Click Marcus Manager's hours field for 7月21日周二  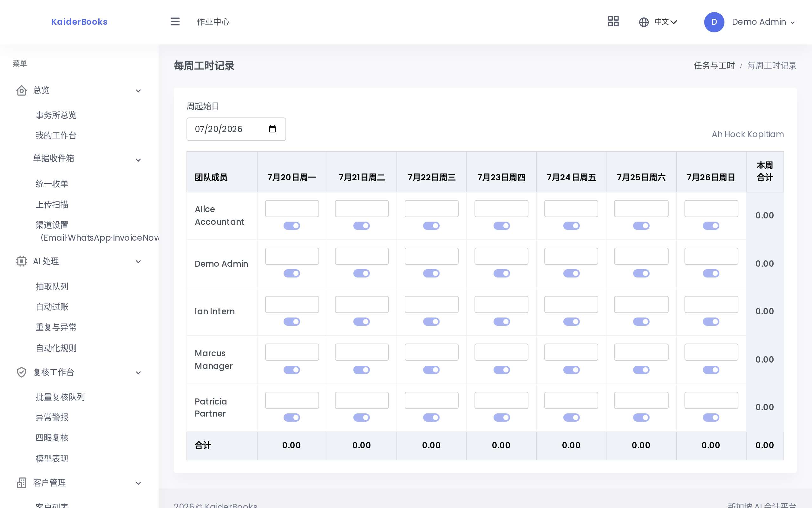[362, 352]
